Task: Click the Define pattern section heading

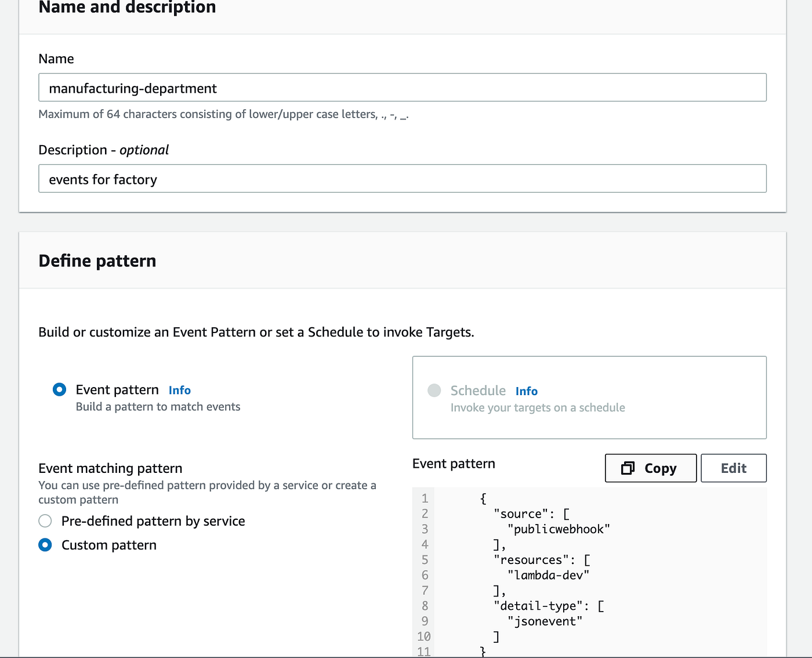Action: (97, 261)
